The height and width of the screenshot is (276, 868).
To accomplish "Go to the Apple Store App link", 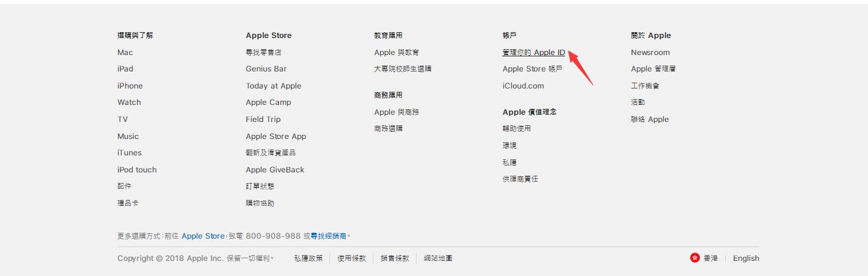I will tap(276, 136).
